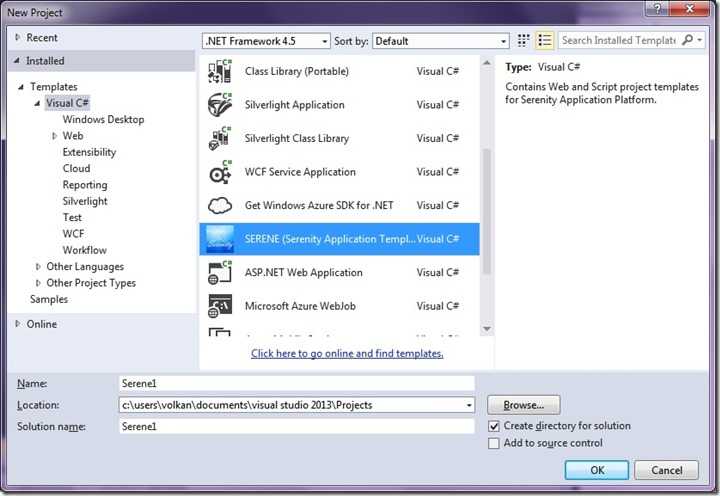Select the Silverlight category
Image resolution: width=720 pixels, height=496 pixels.
click(x=85, y=201)
